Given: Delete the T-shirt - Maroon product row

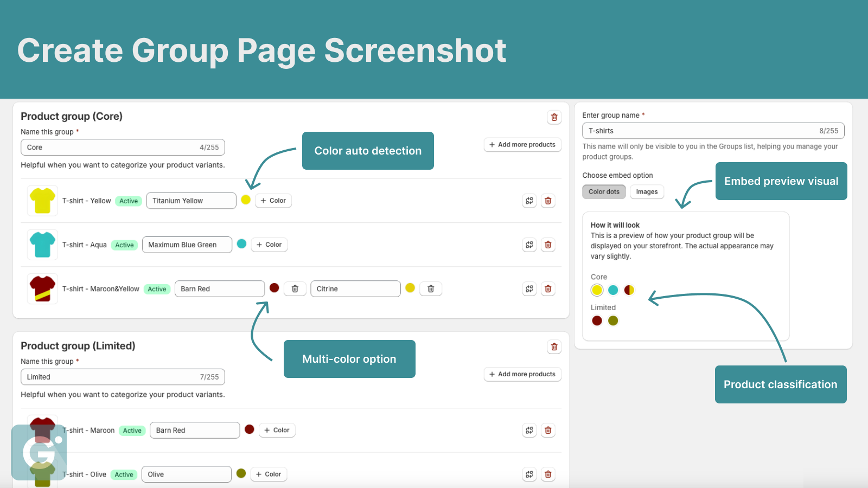Looking at the screenshot, I should (x=548, y=431).
